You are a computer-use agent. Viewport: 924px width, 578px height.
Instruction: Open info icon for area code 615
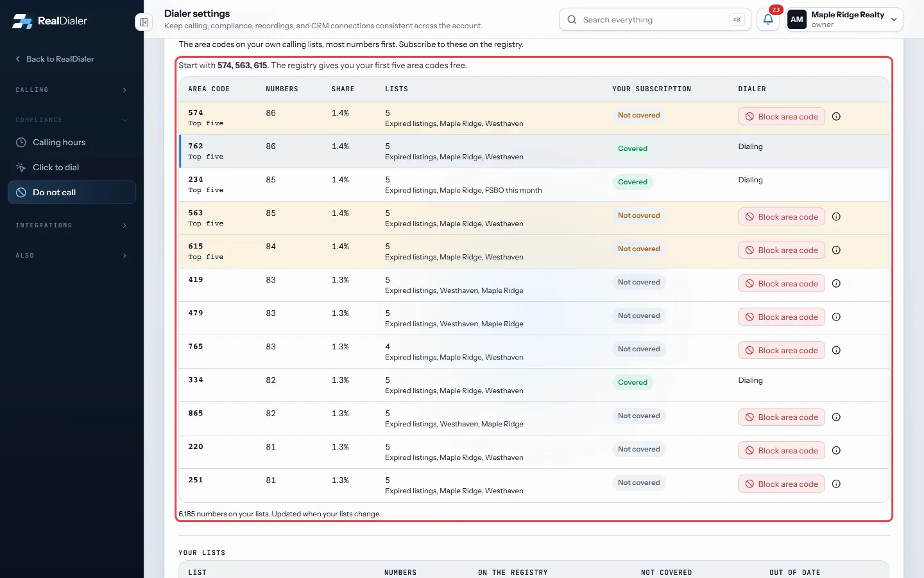(x=836, y=250)
